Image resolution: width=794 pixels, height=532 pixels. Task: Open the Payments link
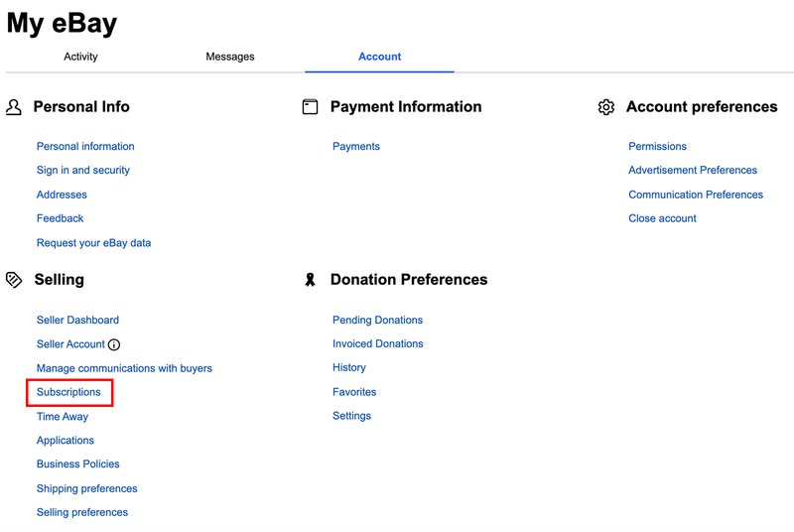click(356, 146)
